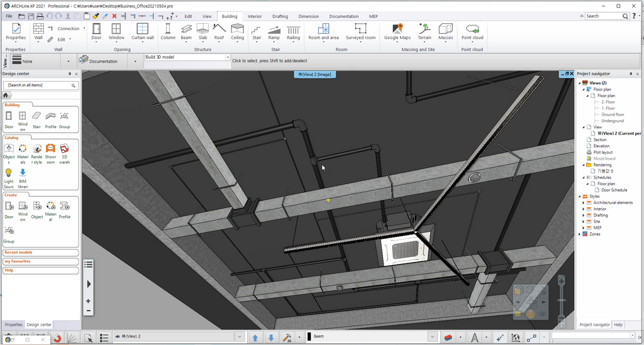Click the undo arrow in quick toolbar
The height and width of the screenshot is (345, 644).
[x=49, y=16]
